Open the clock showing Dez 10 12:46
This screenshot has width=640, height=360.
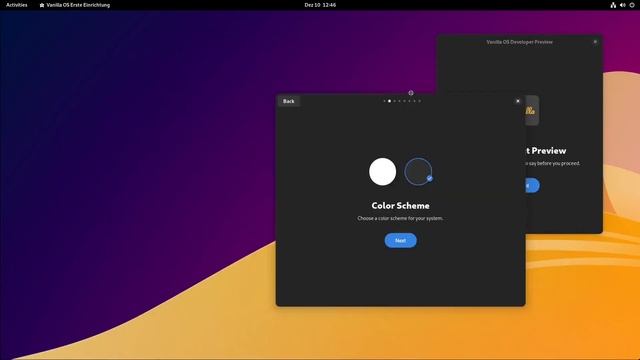coord(320,5)
